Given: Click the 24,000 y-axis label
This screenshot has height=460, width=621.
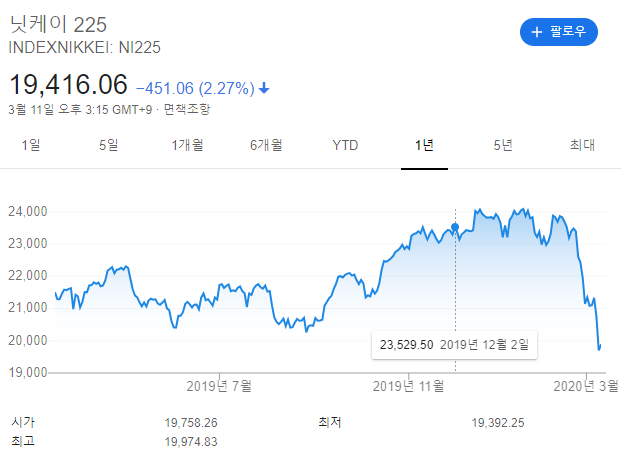Looking at the screenshot, I should click(x=29, y=212).
